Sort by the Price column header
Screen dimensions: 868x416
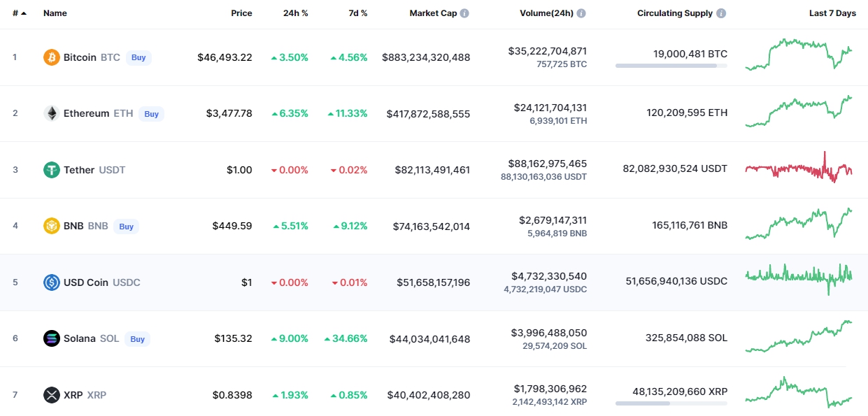[x=241, y=13]
